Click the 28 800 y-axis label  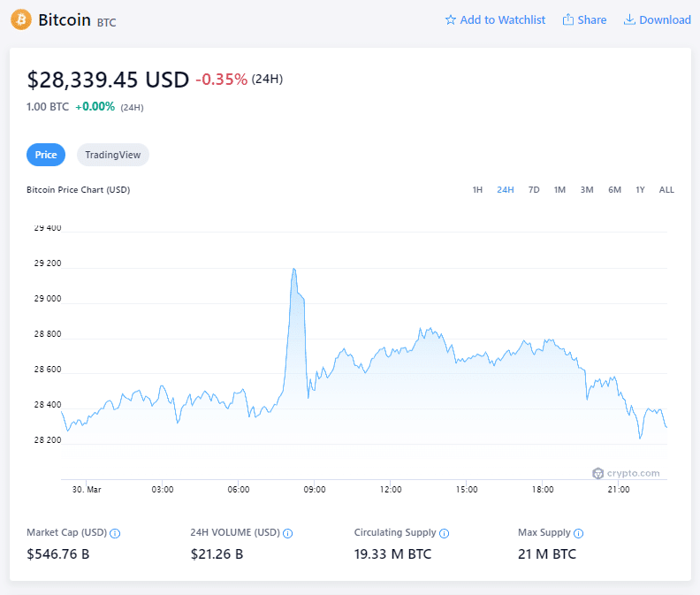click(48, 333)
